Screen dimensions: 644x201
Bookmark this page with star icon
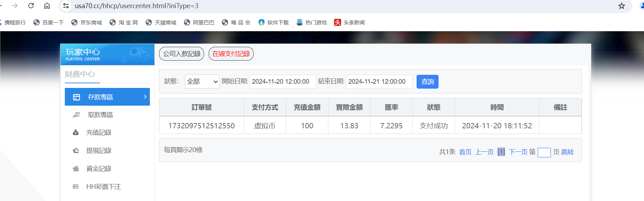click(x=622, y=6)
